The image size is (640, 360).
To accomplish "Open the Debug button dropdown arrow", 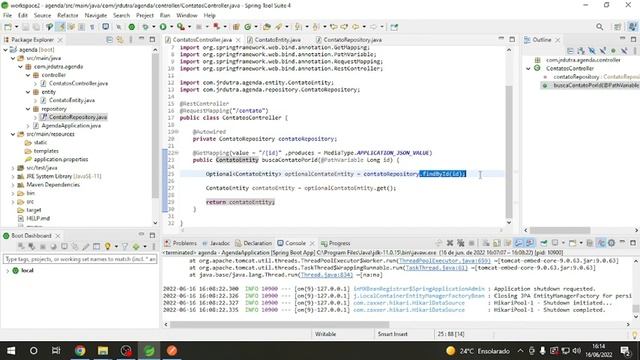I will point(154,27).
